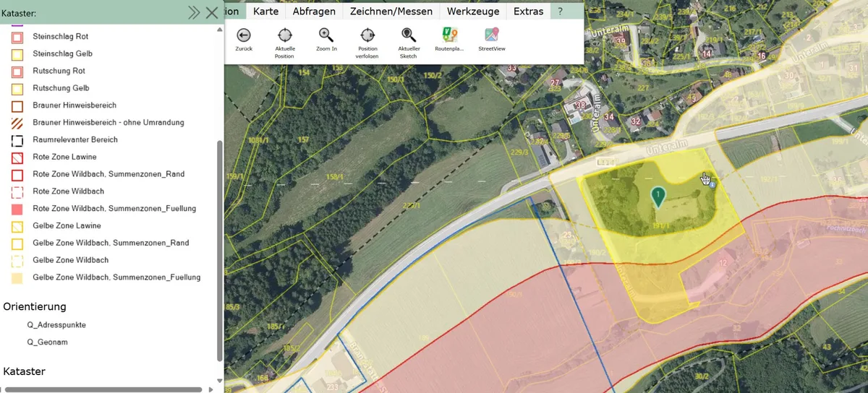
Task: Click the green map marker numbered 1
Action: point(658,196)
